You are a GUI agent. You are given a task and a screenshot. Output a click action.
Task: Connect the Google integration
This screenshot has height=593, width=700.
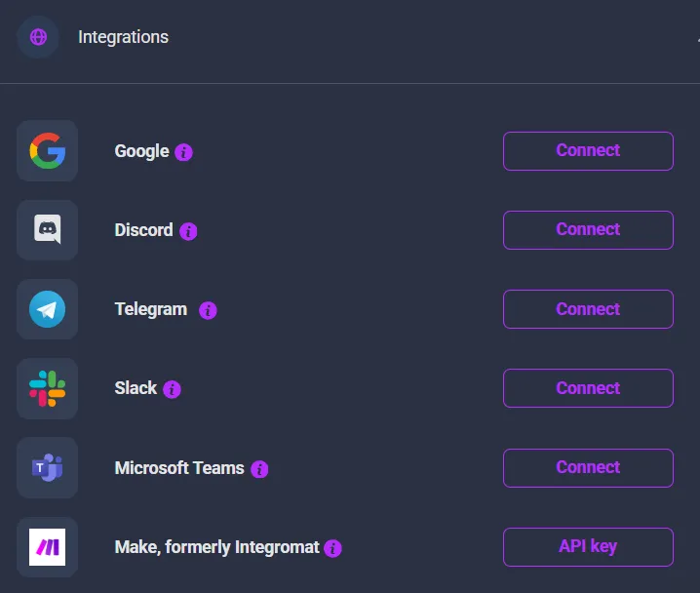click(x=588, y=151)
